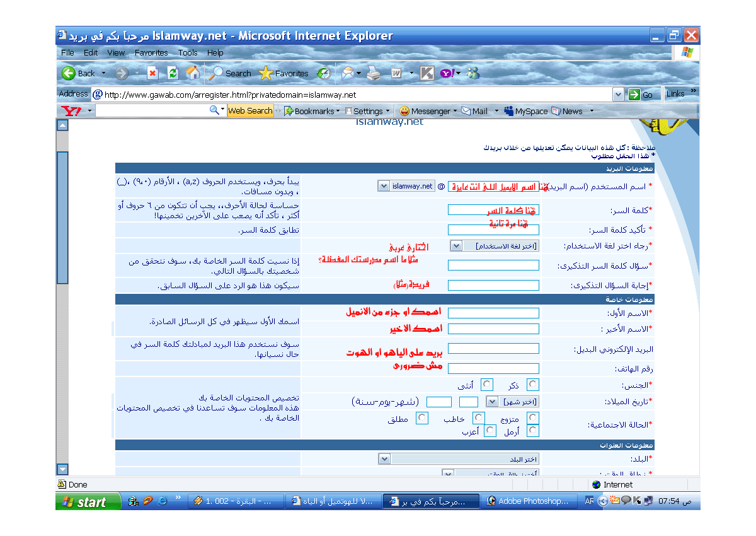
Task: Click the password (كلمة السر) input field
Action: [x=493, y=209]
